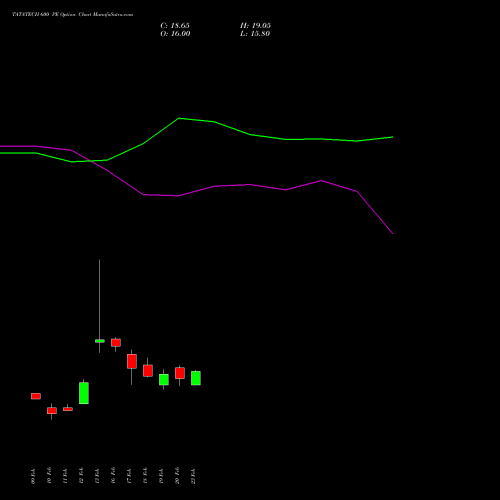Image resolution: width=500 pixels, height=500 pixels.
Task: Select the small red candle for 11 Feb
Action: 68,409
